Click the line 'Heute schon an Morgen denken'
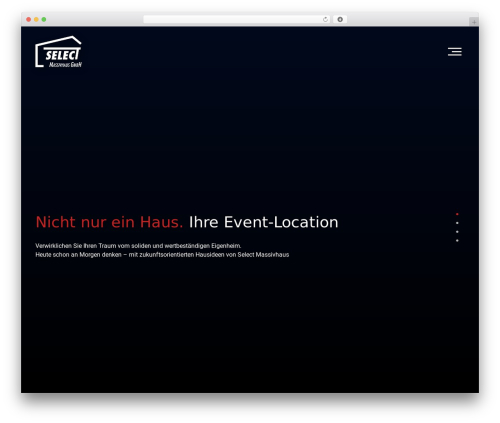Image resolution: width=500 pixels, height=423 pixels. coord(162,255)
